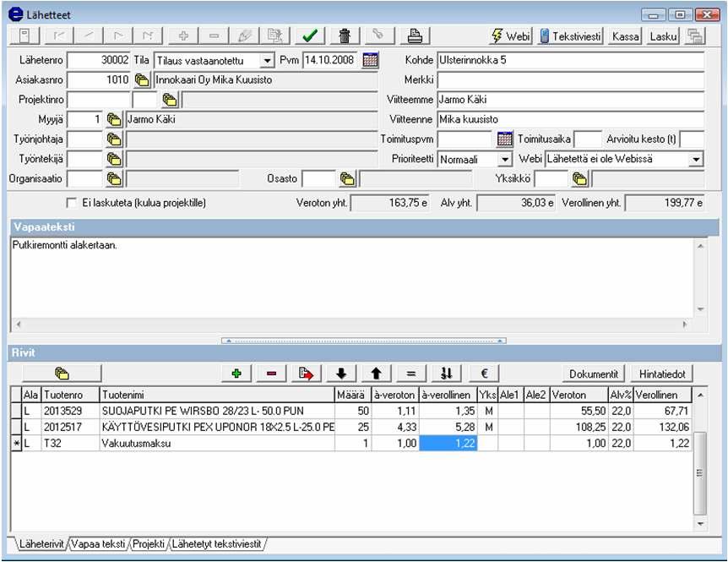Open Hintatiedot in the Rivit toolbar
This screenshot has height=562, width=728.
click(x=662, y=374)
